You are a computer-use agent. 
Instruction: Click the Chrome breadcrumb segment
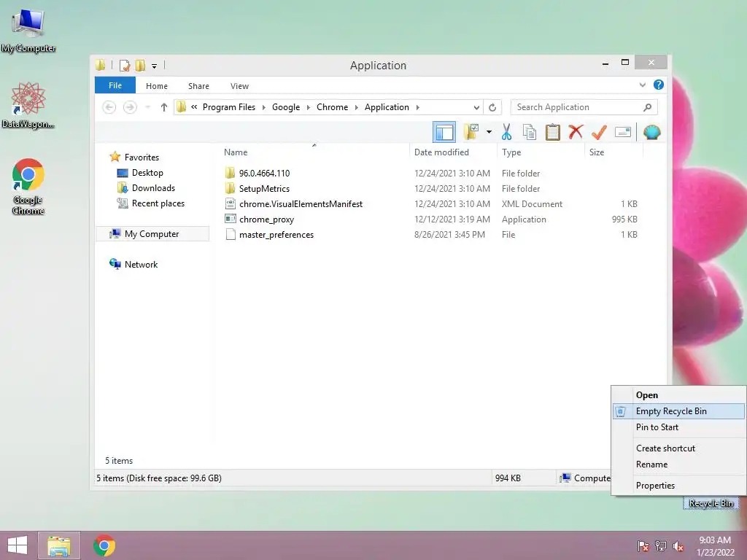coord(333,107)
